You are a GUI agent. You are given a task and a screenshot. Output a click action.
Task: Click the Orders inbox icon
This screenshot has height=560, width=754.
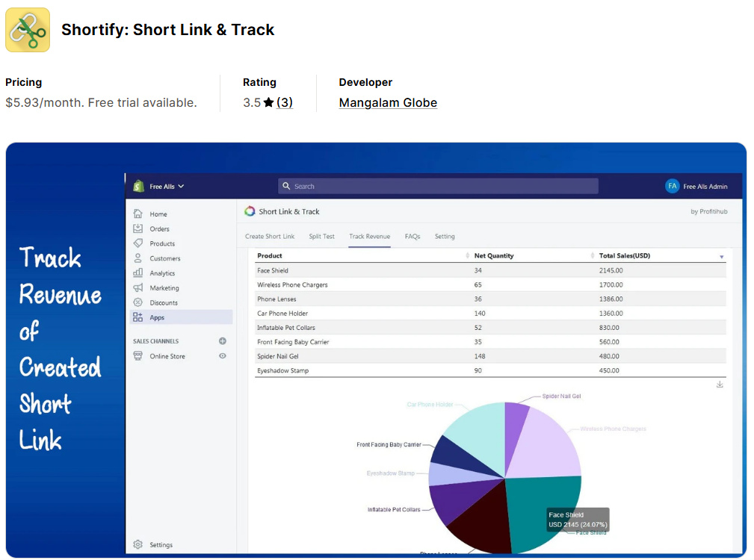(x=138, y=228)
